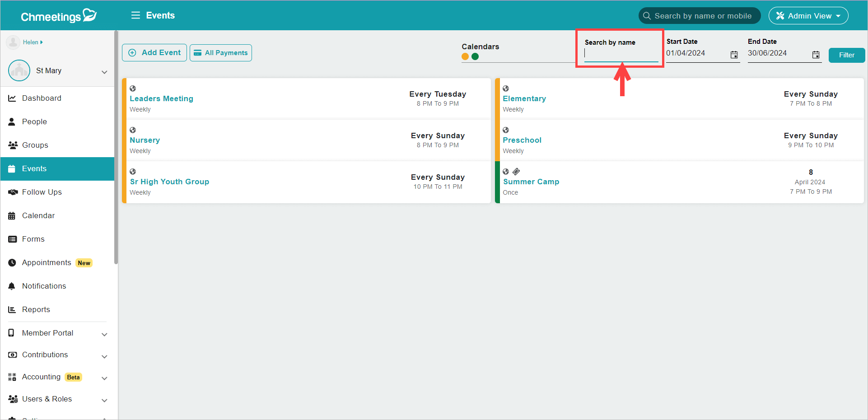Open the Leaders Meeting event link
This screenshot has height=420, width=868.
(161, 98)
